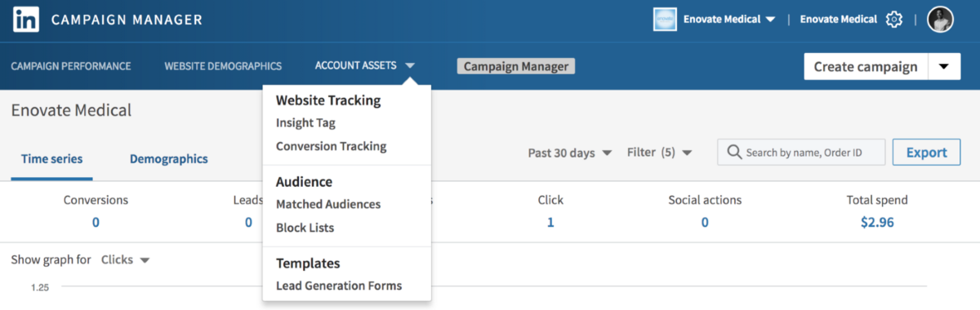Screen dimensions: 980x310
Task: Click the Total spend $2.96 value
Action: 877,222
